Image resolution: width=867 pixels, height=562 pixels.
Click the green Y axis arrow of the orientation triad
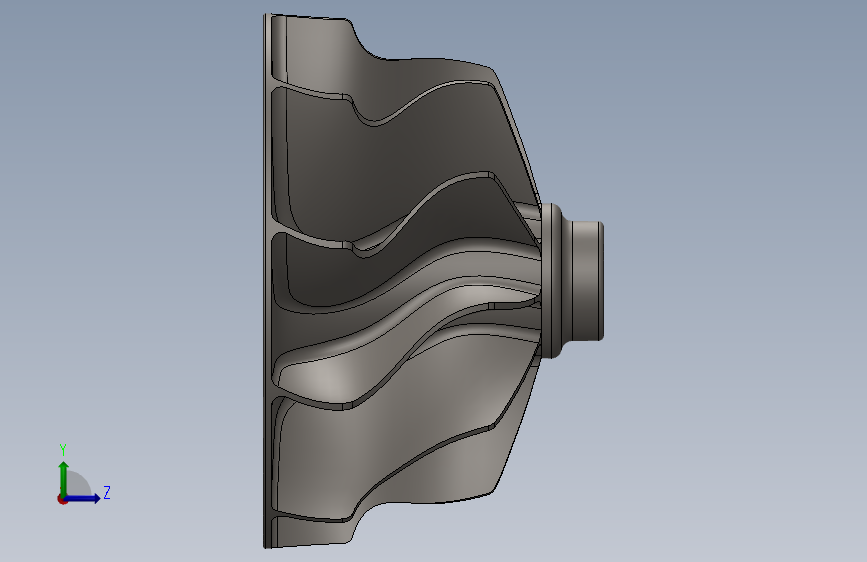63,478
